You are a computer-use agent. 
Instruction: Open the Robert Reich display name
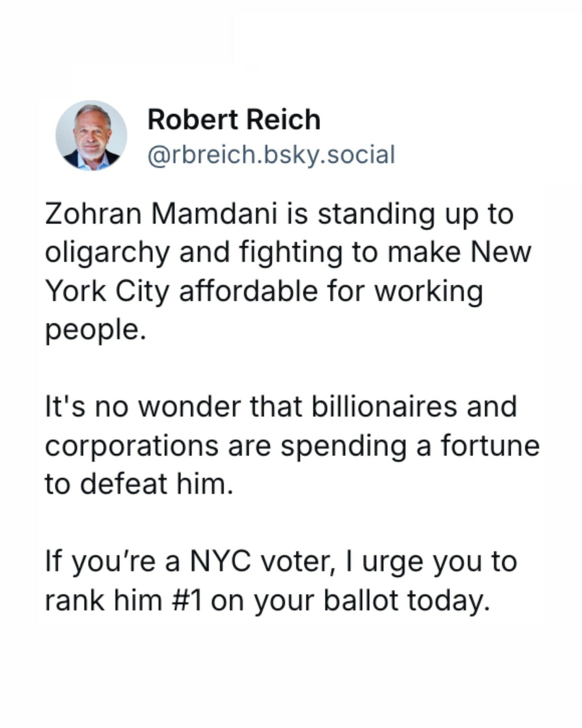[x=234, y=120]
